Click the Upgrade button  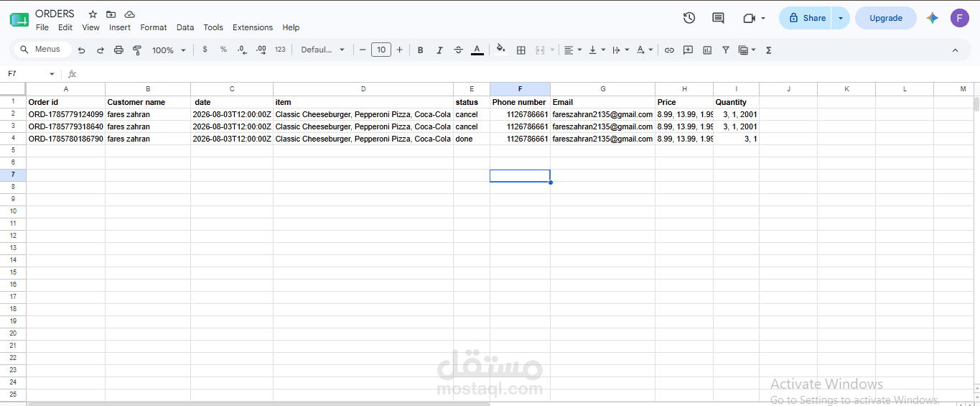pyautogui.click(x=886, y=18)
